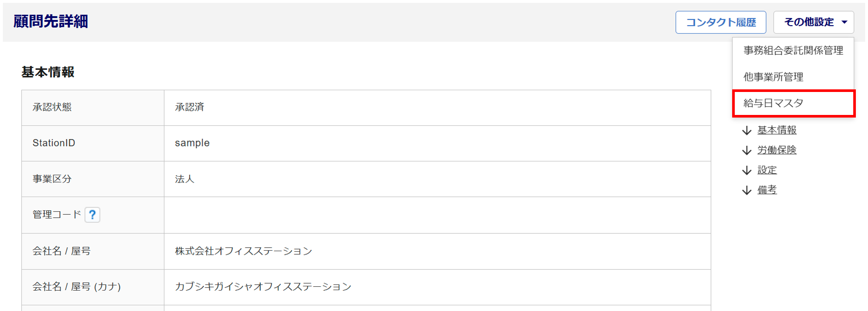Click the 承認済 status value
This screenshot has height=311, width=868.
[x=189, y=107]
